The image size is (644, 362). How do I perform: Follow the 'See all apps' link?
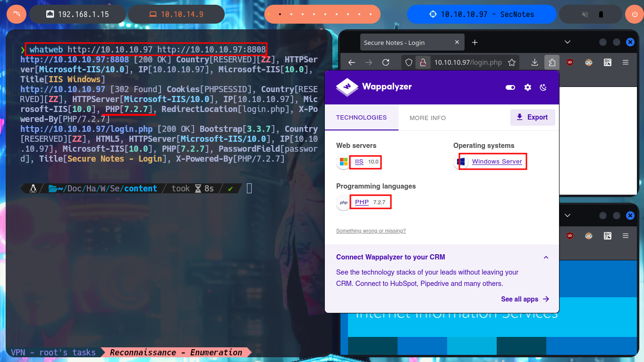[x=525, y=299]
